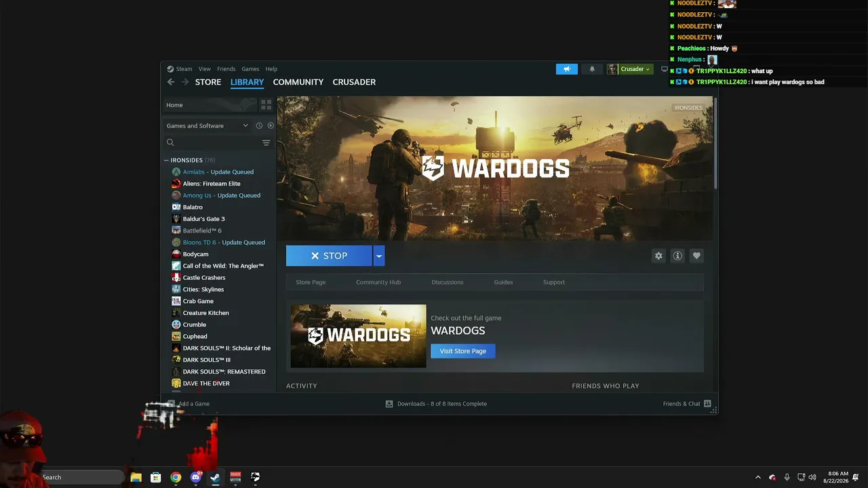Select Cuphead in the game list
This screenshot has height=488, width=868.
pos(195,336)
